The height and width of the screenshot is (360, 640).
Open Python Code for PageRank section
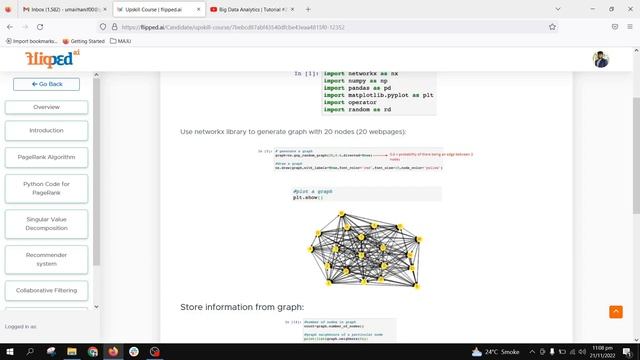47,189
